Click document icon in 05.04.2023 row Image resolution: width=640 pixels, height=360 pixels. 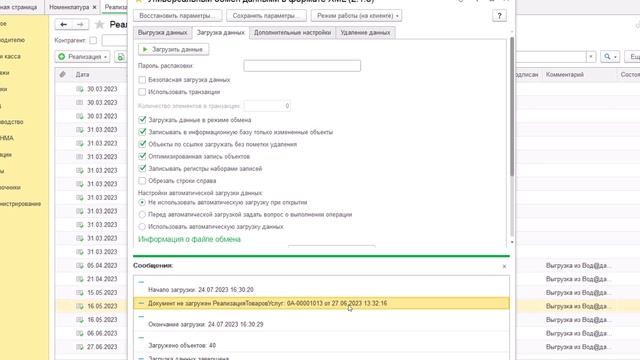click(80, 266)
